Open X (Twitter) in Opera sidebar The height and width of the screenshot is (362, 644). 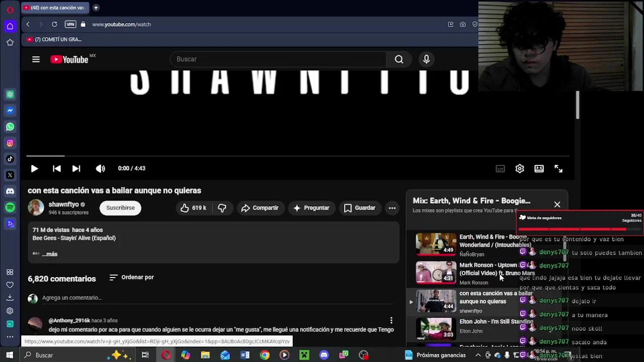(x=10, y=175)
